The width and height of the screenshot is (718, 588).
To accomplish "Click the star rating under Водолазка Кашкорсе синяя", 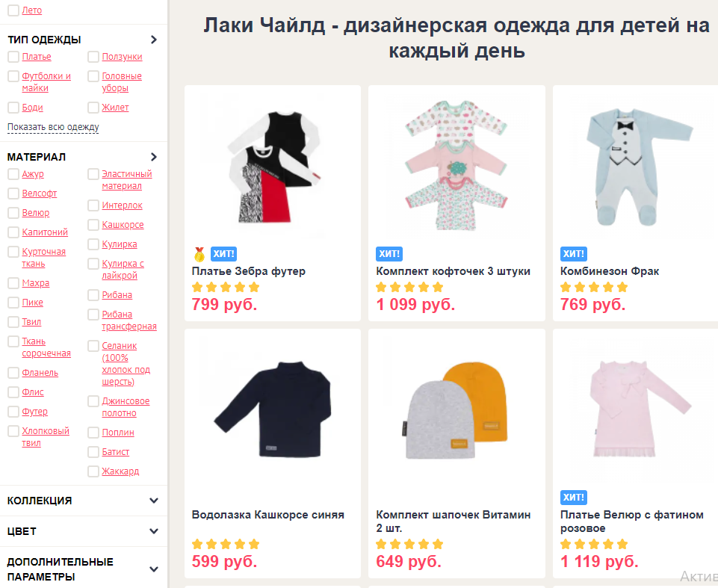I will 226,545.
